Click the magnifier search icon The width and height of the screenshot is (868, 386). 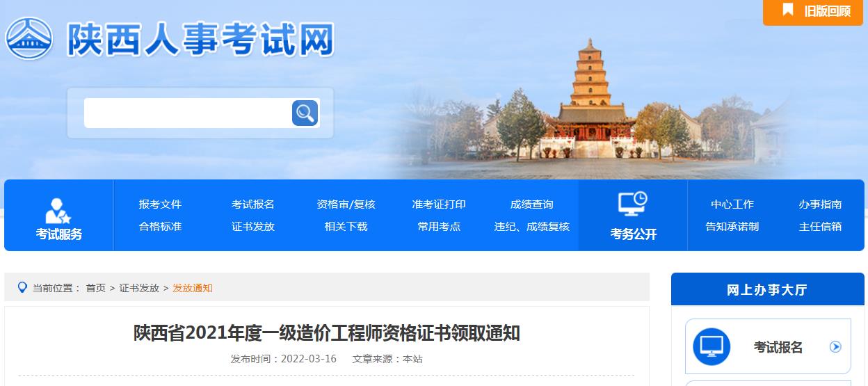point(305,113)
